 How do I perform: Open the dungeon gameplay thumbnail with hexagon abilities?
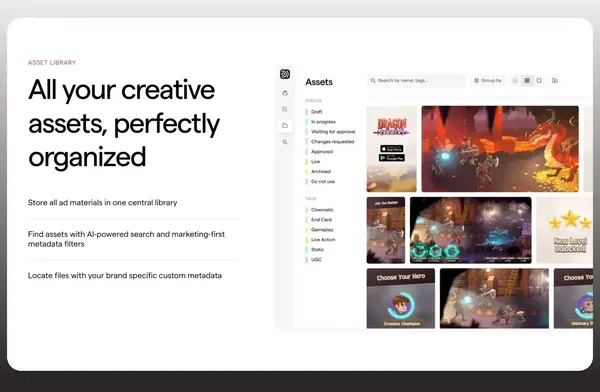click(471, 230)
